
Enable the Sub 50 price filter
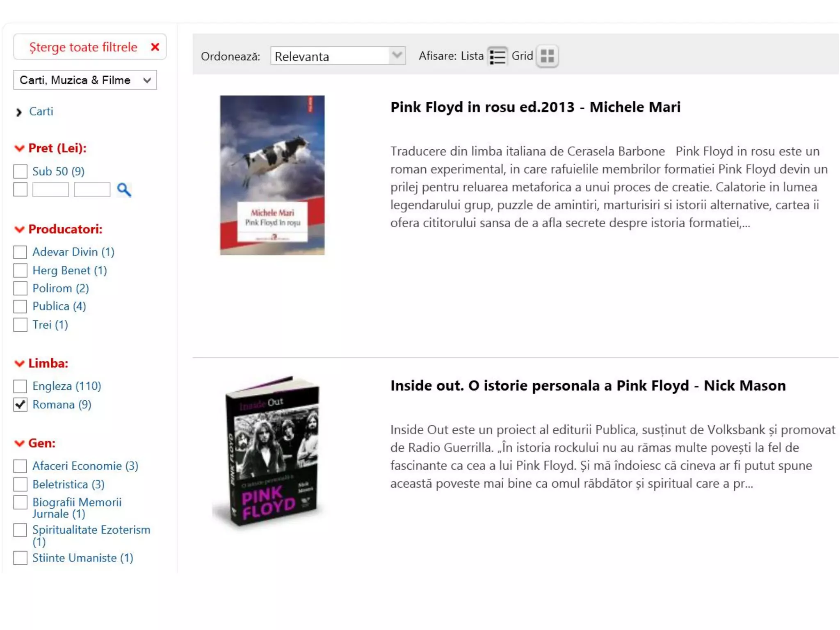(x=20, y=171)
